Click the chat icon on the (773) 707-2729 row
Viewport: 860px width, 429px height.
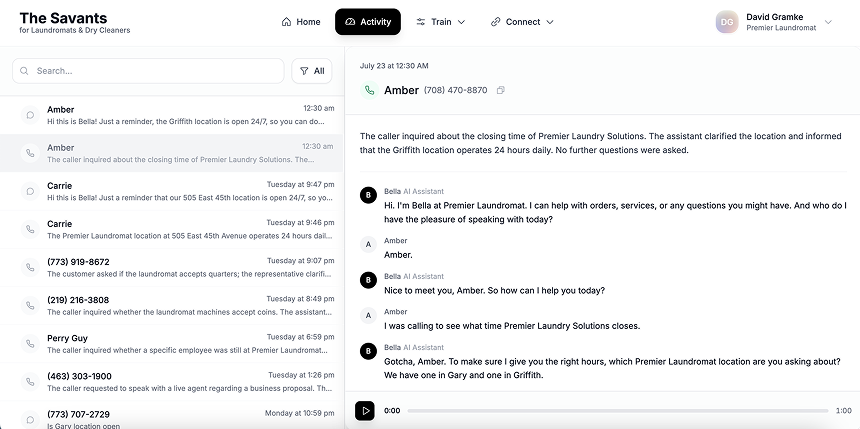click(30, 419)
